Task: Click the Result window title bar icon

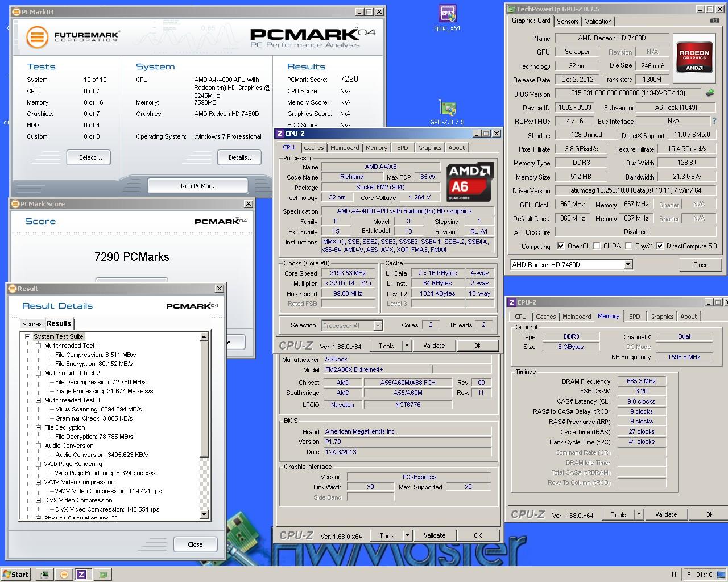Action: [13, 289]
